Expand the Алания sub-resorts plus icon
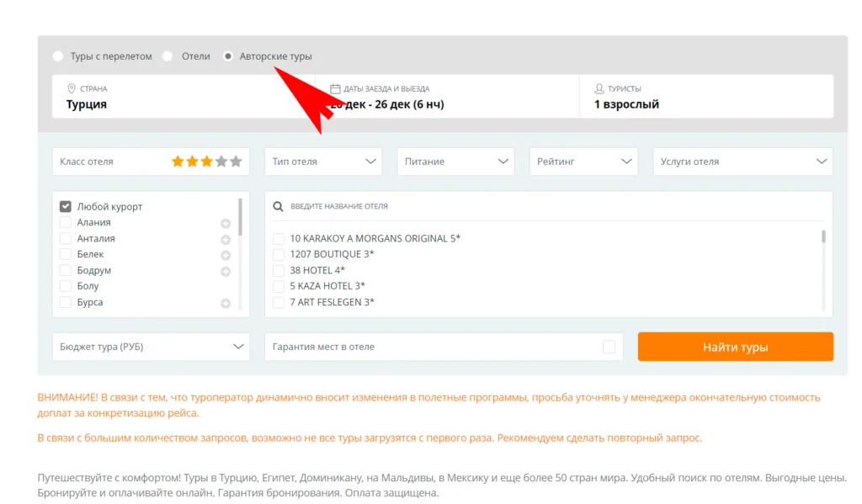The height and width of the screenshot is (504, 862). 226,224
